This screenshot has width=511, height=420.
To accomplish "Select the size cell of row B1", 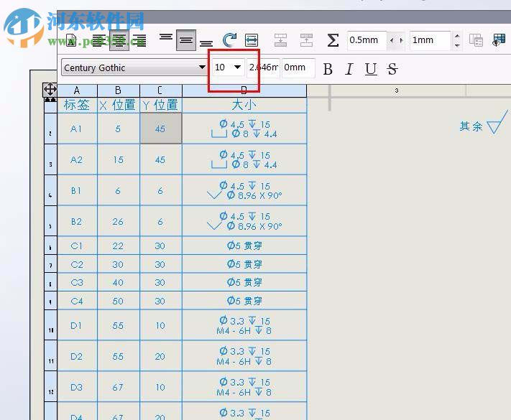I will pyautogui.click(x=244, y=190).
